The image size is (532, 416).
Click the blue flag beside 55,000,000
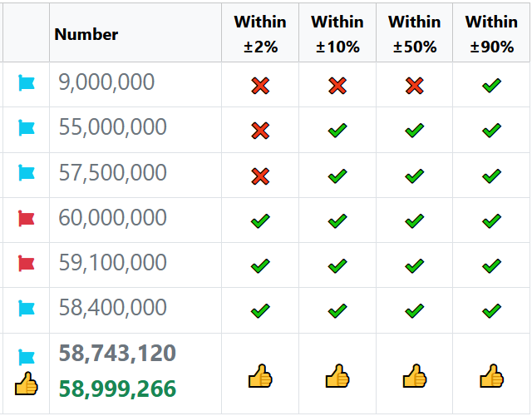pyautogui.click(x=27, y=128)
